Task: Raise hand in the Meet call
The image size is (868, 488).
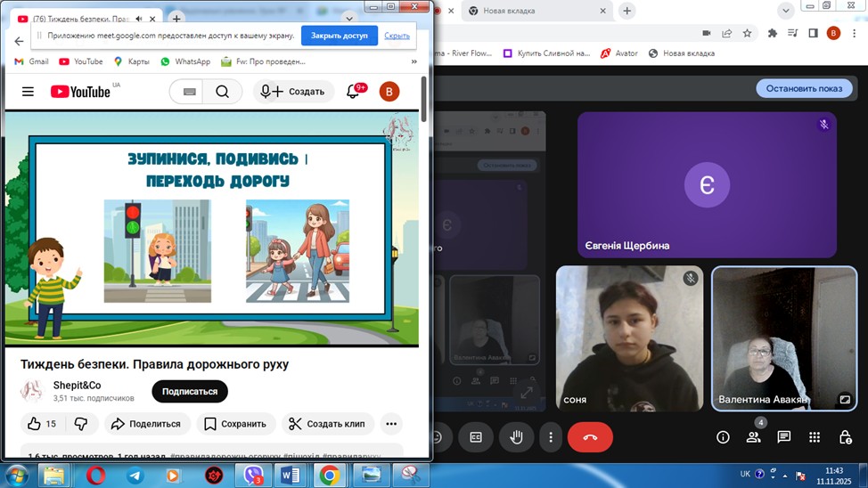Action: coord(515,437)
